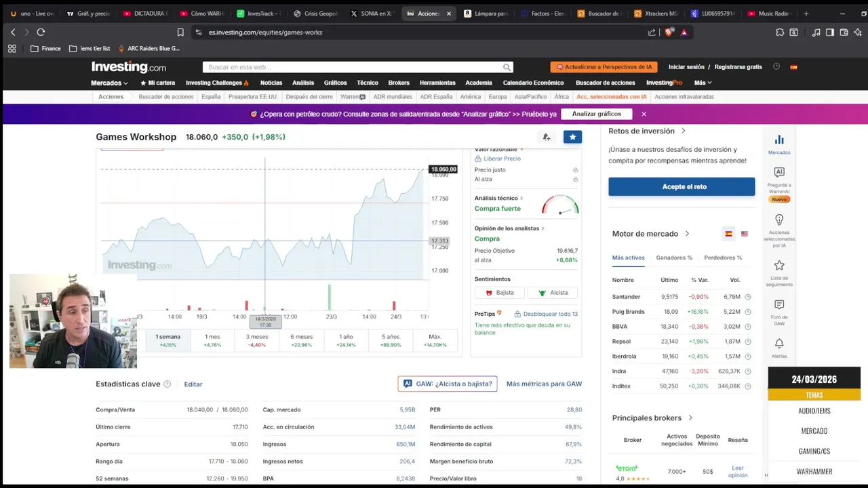The width and height of the screenshot is (868, 488).
Task: Go back with the browser back arrow
Action: pos(13,32)
